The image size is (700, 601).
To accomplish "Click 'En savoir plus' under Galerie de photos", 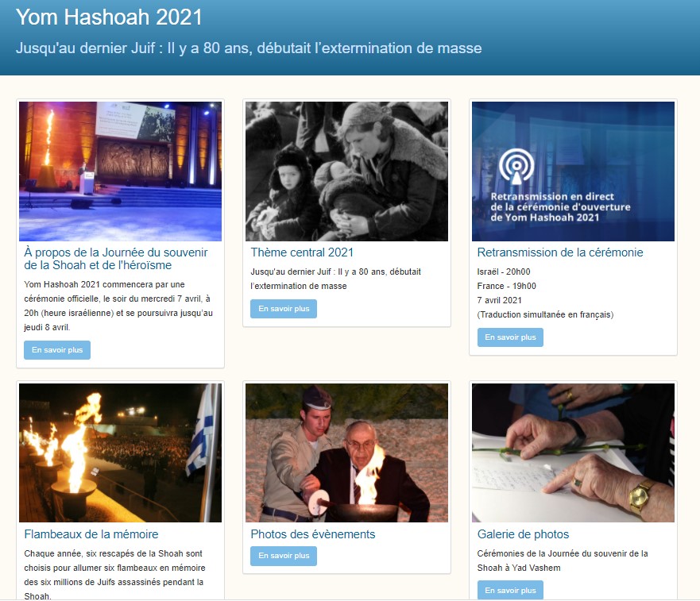I will point(510,591).
